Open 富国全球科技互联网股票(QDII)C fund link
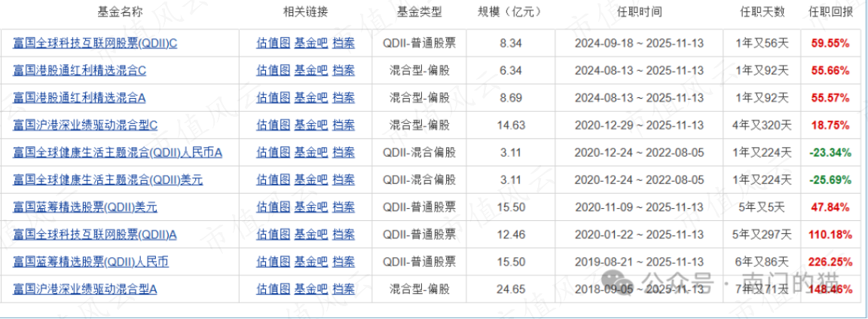 point(95,43)
